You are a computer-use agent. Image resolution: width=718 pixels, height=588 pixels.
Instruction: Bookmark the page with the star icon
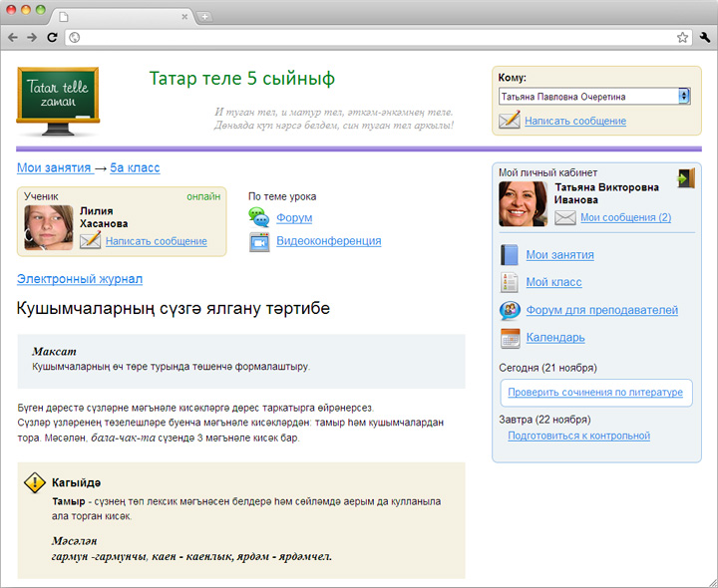pyautogui.click(x=682, y=38)
